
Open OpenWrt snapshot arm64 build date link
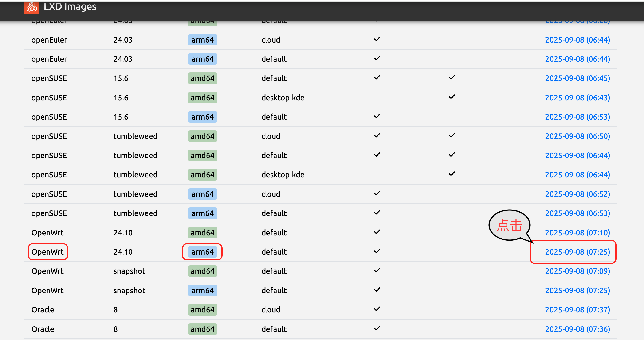tap(577, 290)
